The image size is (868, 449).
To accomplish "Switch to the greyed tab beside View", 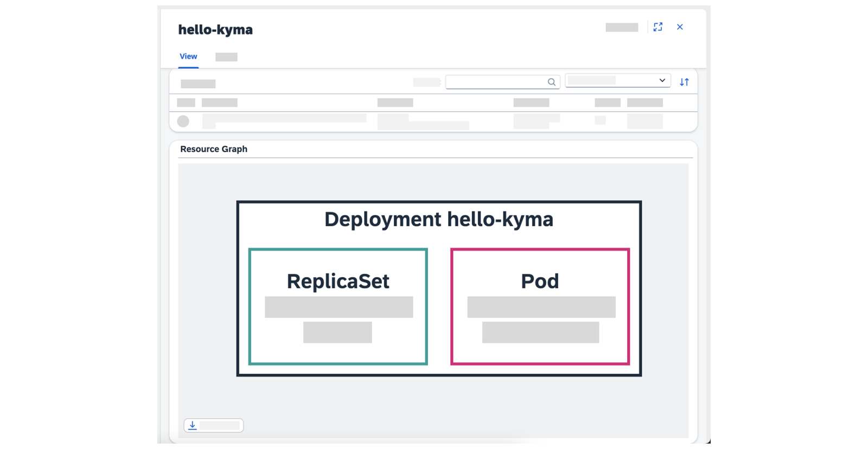I will (226, 57).
